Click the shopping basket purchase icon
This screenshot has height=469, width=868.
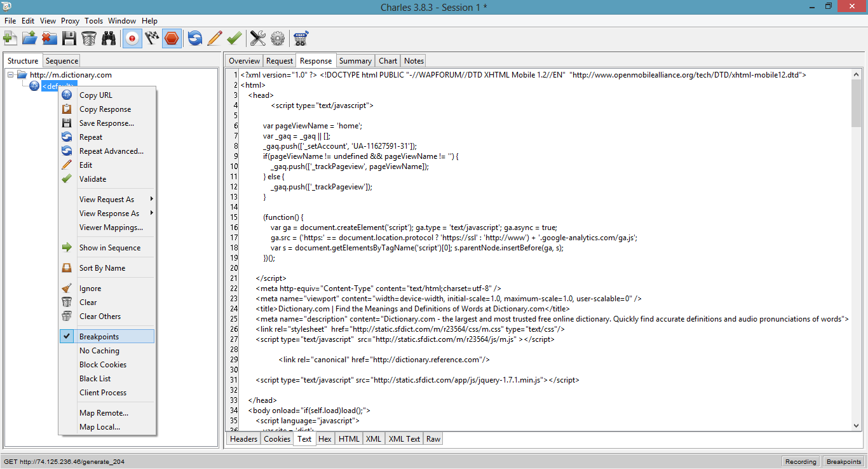point(301,38)
